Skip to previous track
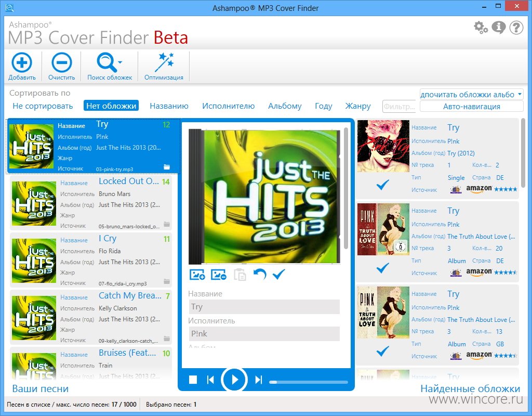Viewport: 532px width, 416px height. (210, 379)
